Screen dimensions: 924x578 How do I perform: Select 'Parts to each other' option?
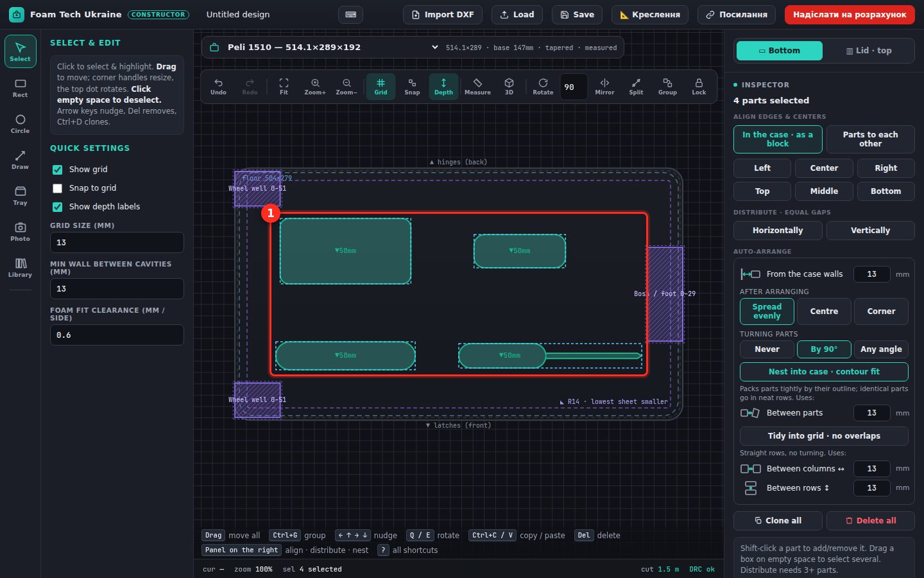pyautogui.click(x=870, y=139)
